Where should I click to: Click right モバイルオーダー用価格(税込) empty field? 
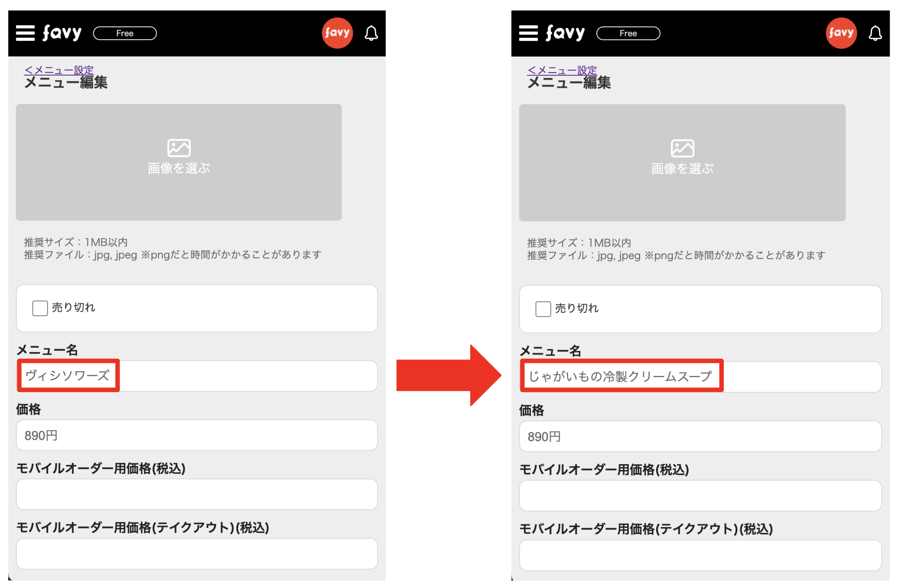coord(700,496)
